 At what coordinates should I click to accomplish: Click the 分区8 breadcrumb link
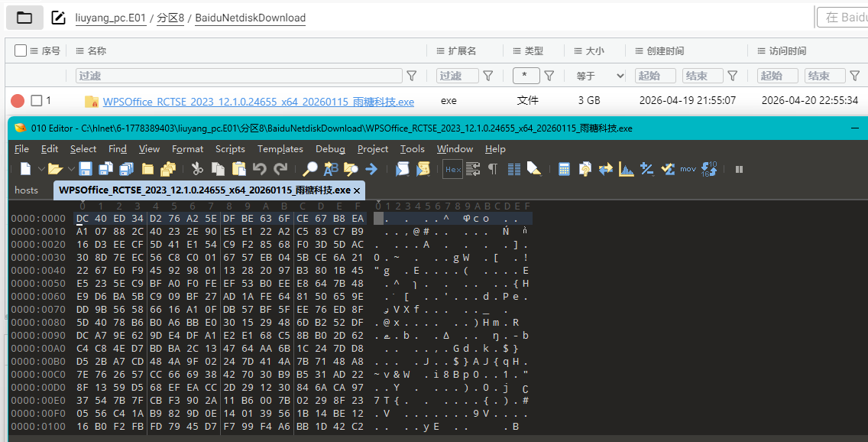170,18
